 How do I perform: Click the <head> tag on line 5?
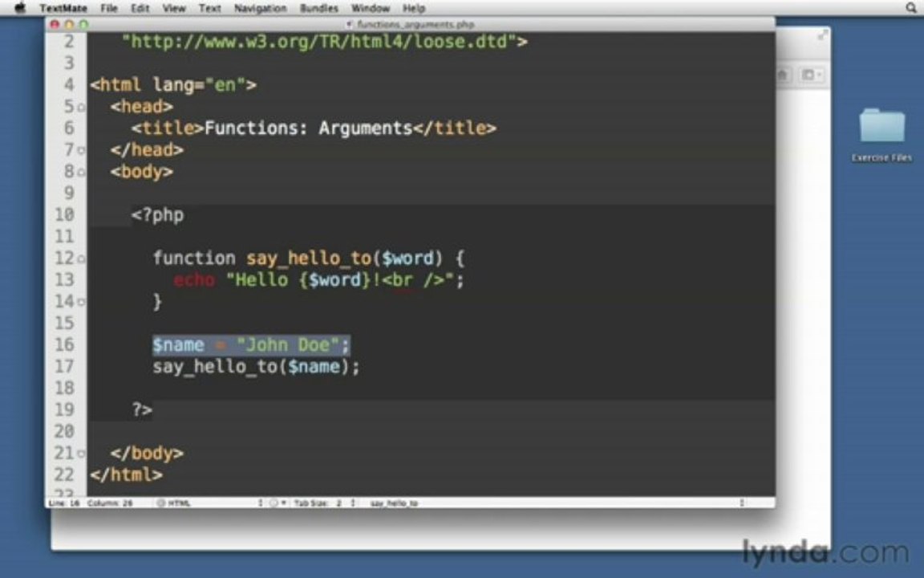pyautogui.click(x=141, y=107)
